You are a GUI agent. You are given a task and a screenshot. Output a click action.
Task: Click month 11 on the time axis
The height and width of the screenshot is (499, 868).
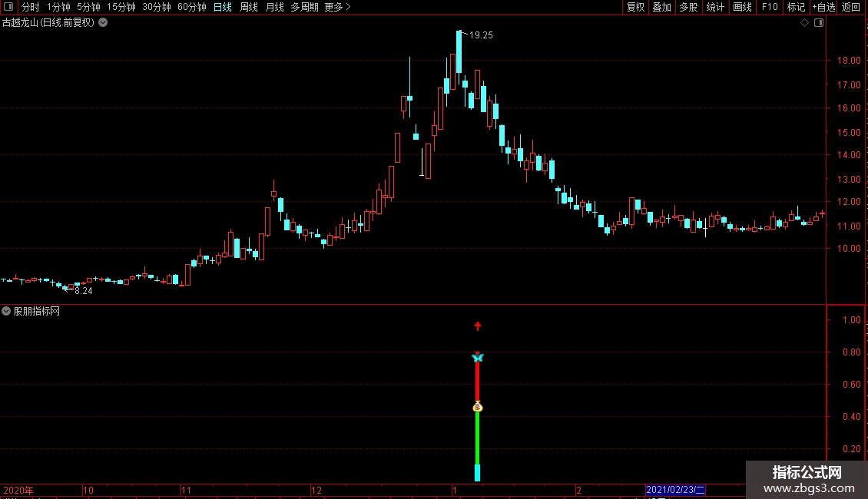[186, 490]
